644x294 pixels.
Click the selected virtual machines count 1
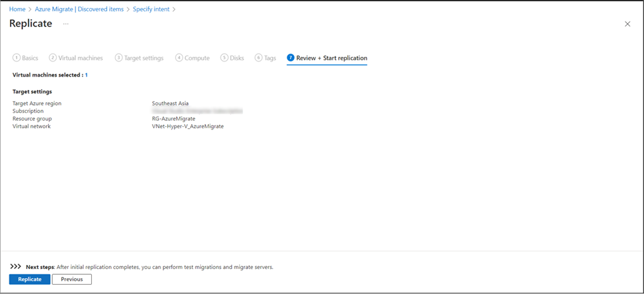point(87,75)
